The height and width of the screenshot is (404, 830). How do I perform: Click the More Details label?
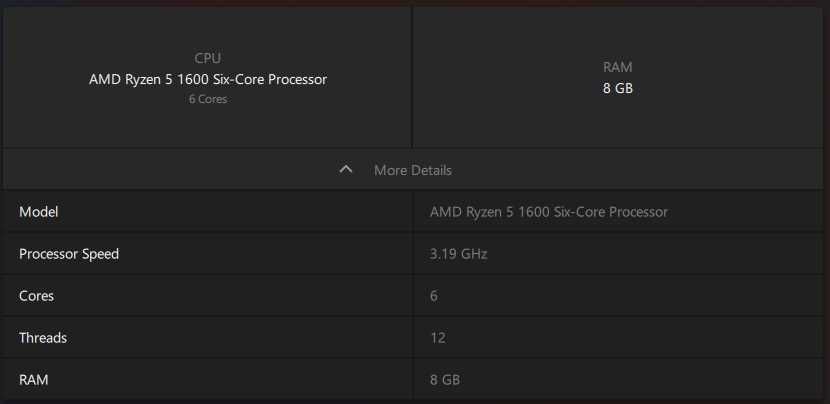click(x=413, y=170)
